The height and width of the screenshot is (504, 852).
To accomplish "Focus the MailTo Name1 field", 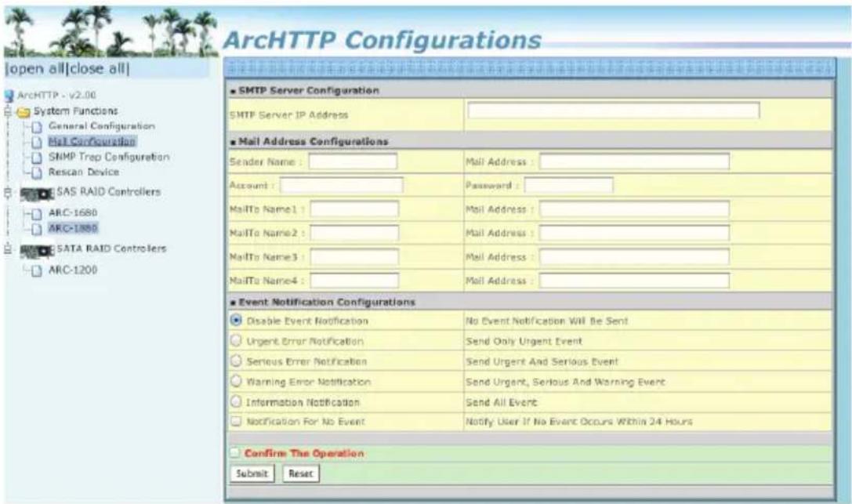I will [x=354, y=209].
